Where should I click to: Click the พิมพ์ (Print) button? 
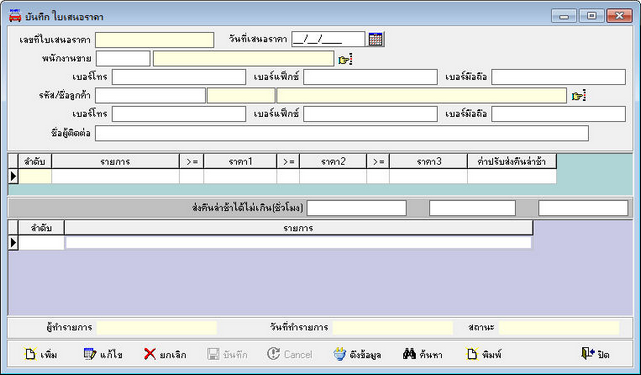tap(484, 354)
